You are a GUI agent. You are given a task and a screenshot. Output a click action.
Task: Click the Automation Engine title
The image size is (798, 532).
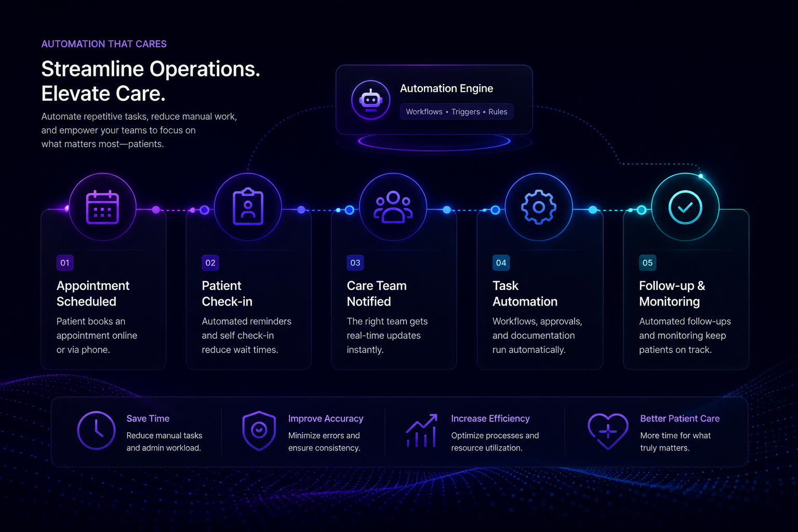click(447, 88)
